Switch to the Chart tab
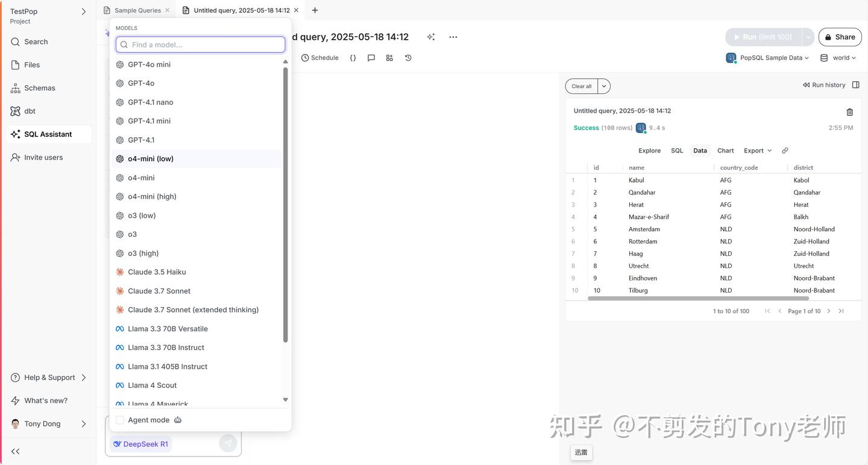Screen dimensions: 868x465 (725, 151)
